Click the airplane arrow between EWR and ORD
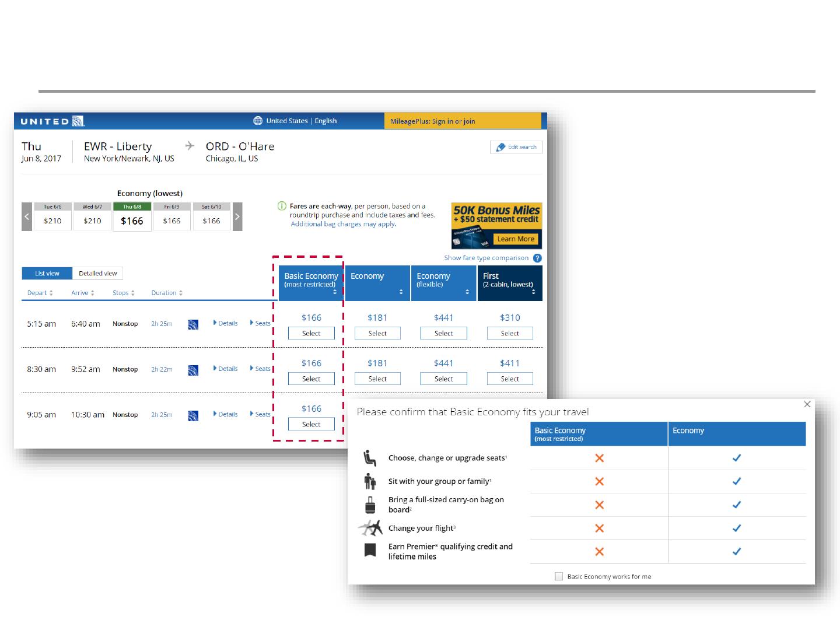 click(190, 146)
